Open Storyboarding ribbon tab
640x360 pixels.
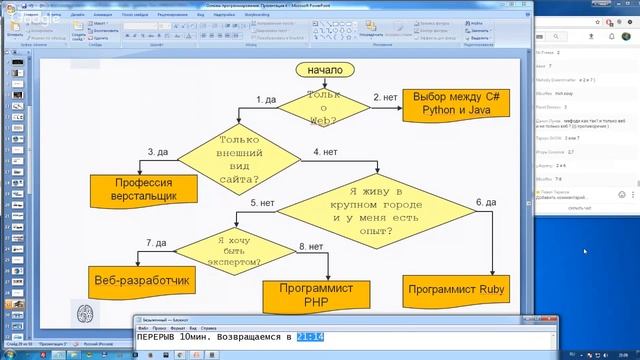[257, 15]
